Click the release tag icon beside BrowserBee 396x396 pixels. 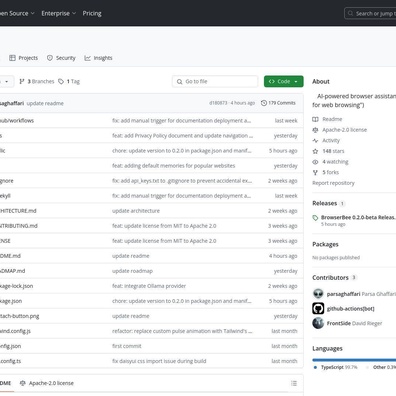[x=315, y=218]
